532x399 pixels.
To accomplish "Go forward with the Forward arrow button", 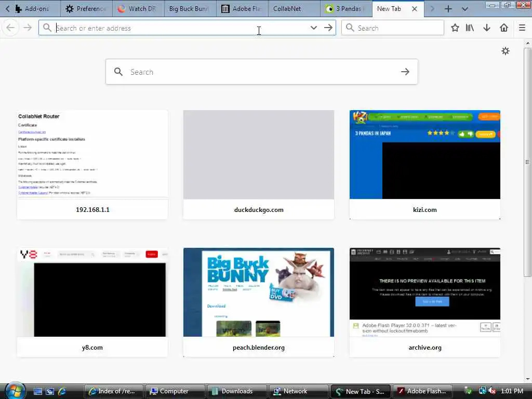I will point(28,28).
